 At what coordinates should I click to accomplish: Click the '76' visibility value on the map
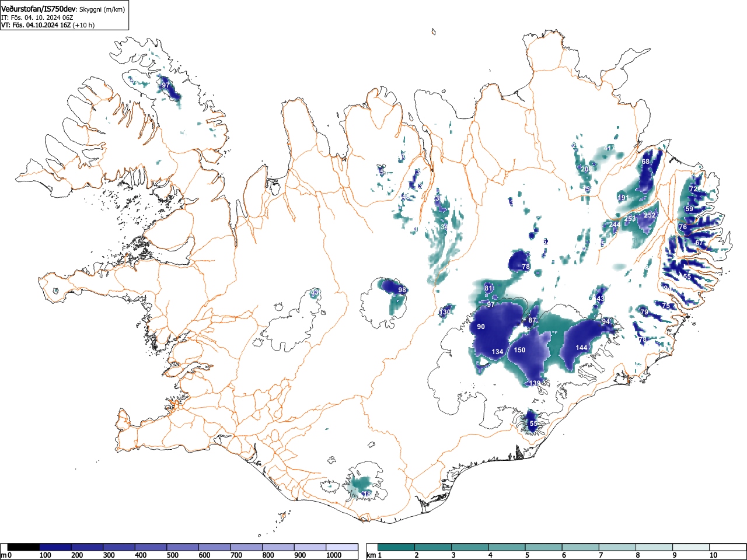(683, 227)
